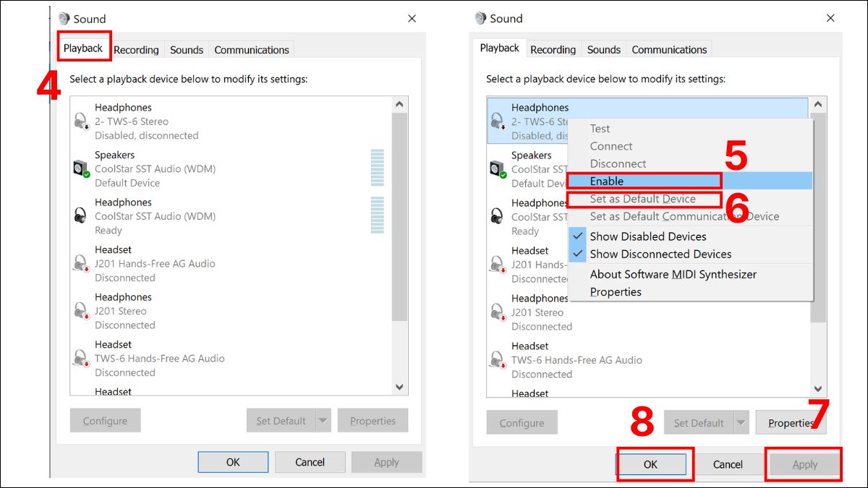The height and width of the screenshot is (488, 868).
Task: Select Speakers device icon in right window
Action: 497,169
